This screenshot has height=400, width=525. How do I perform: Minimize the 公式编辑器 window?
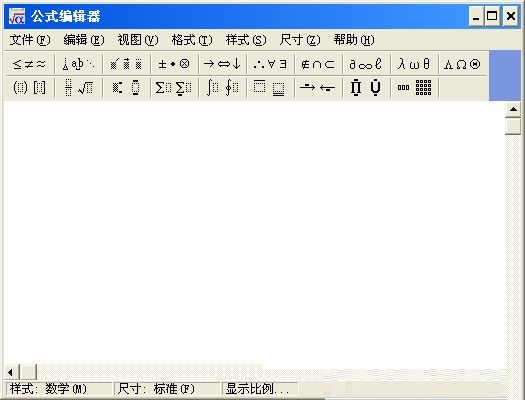point(475,16)
